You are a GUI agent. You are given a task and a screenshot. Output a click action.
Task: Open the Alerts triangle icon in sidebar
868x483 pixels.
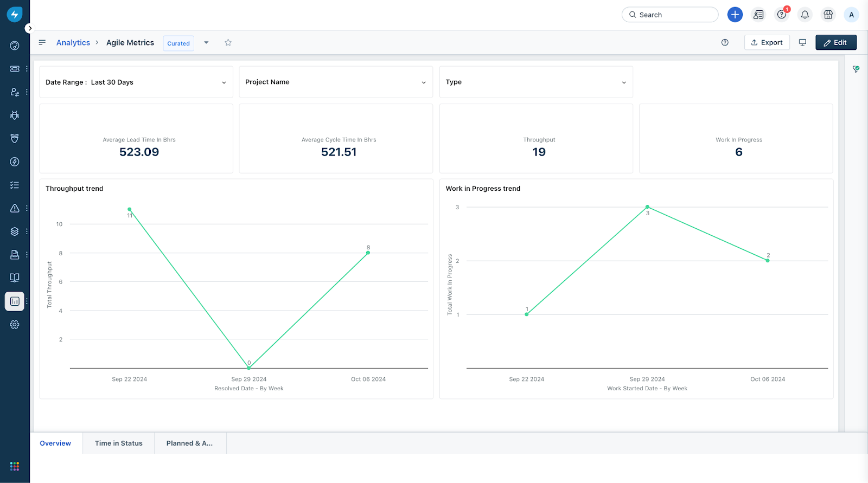(x=15, y=208)
